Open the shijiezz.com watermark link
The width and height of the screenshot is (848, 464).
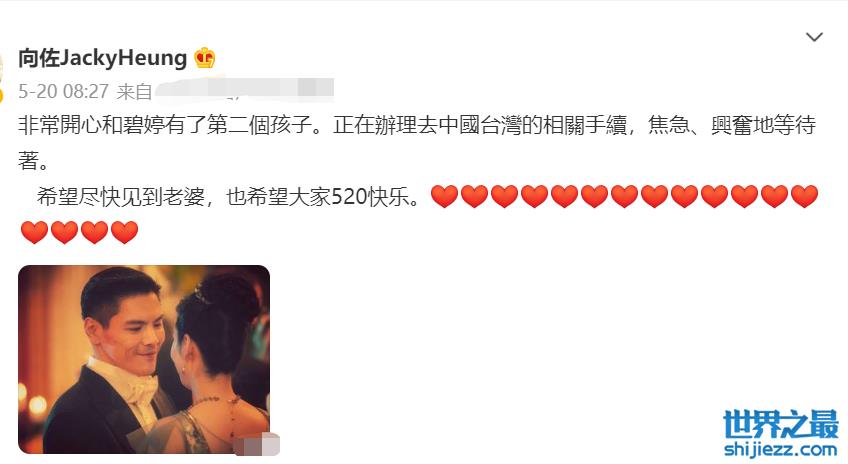tap(780, 449)
